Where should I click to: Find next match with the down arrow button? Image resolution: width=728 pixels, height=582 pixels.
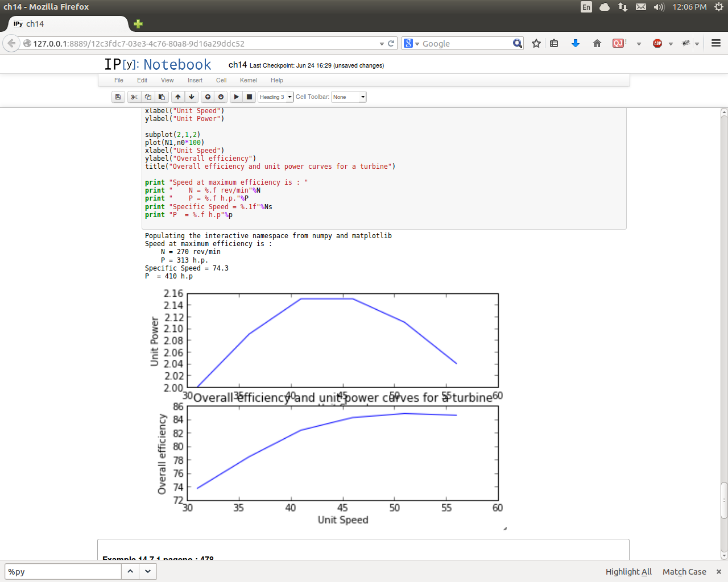pos(148,572)
